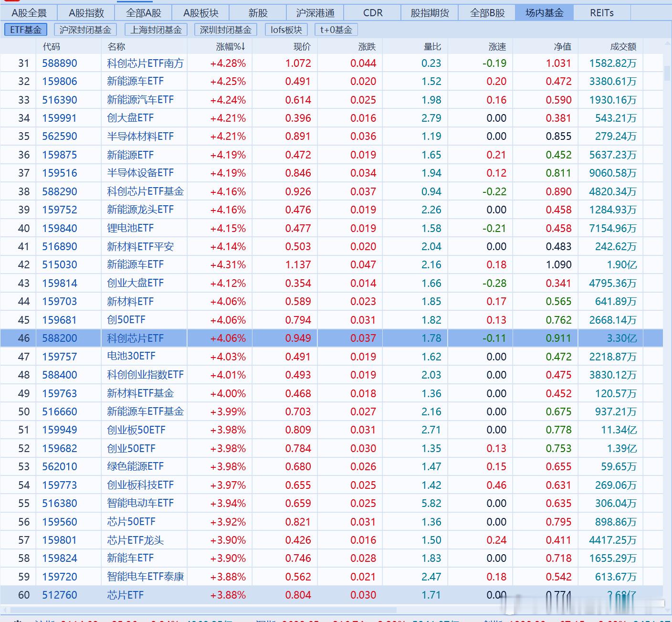Click 5.82 volume ratio value
The image size is (672, 622).
point(431,503)
